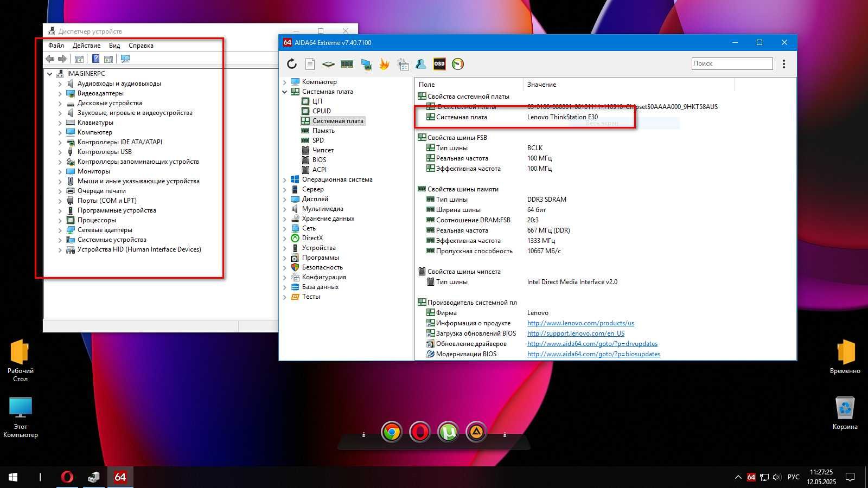
Task: Click the Поиск search field in AIDA64
Action: pyautogui.click(x=732, y=63)
